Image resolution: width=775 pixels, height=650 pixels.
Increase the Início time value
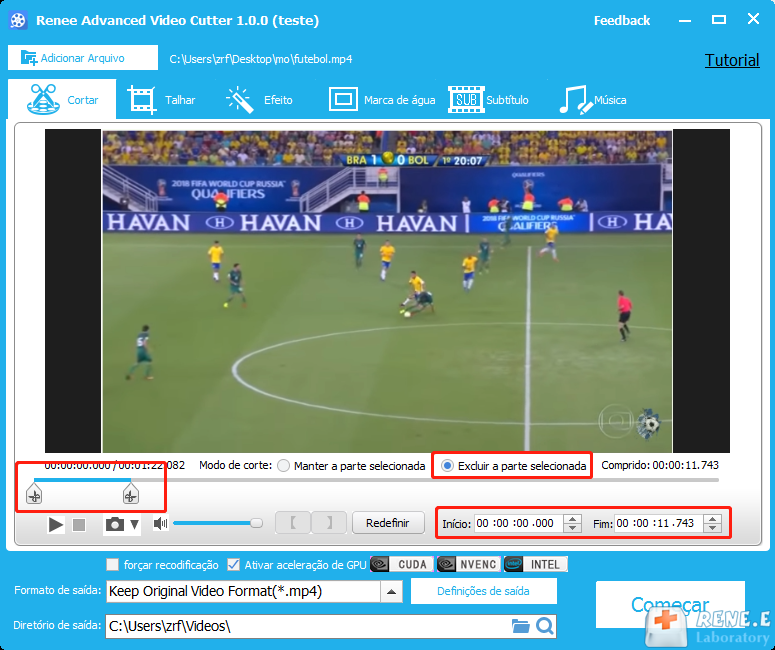pyautogui.click(x=572, y=519)
